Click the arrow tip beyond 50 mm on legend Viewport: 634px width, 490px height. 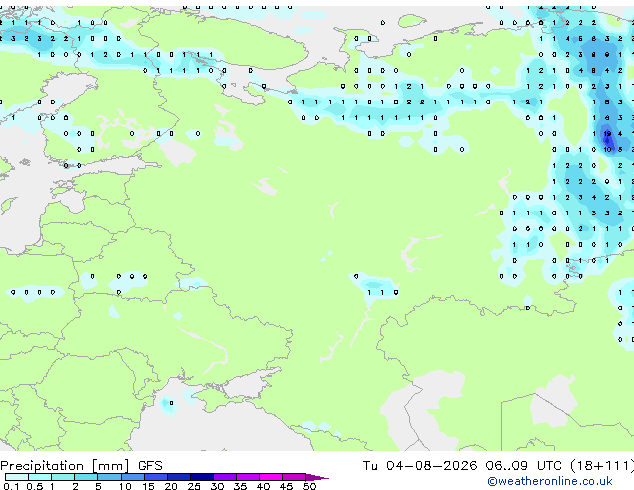click(x=317, y=477)
